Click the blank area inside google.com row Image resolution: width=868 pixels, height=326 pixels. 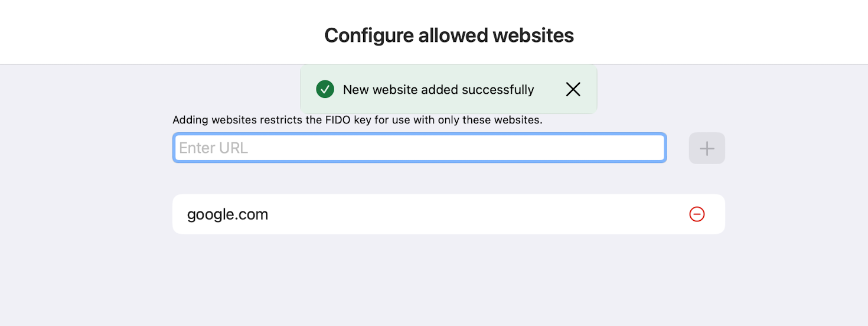pyautogui.click(x=472, y=214)
